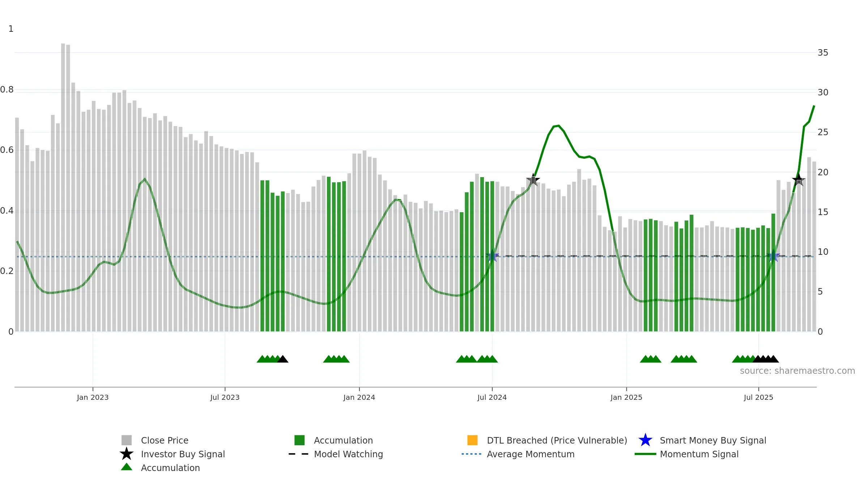Click the green Accumulation triangle legend icon
The width and height of the screenshot is (868, 488).
click(x=127, y=467)
